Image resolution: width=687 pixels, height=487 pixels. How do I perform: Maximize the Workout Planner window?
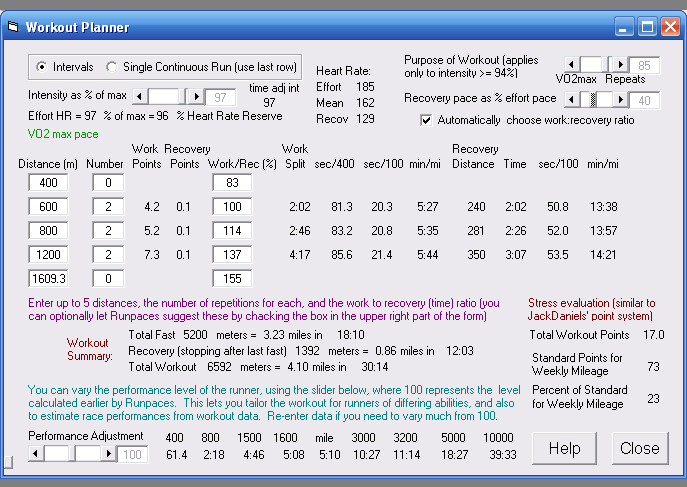tap(645, 27)
